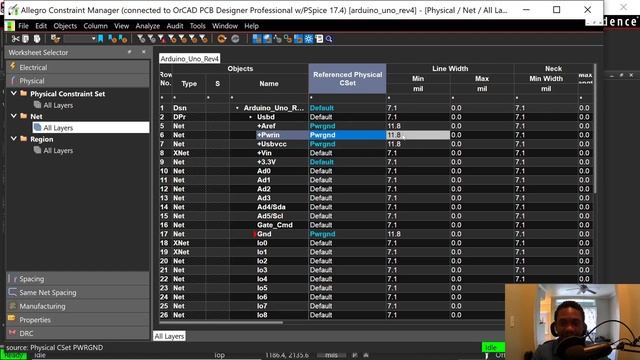This screenshot has width=640, height=360.
Task: Click the blue bookmark icon
Action: tap(100, 39)
